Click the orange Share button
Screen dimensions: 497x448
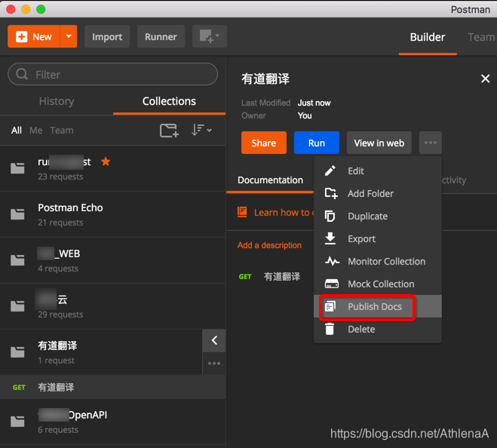tap(264, 143)
